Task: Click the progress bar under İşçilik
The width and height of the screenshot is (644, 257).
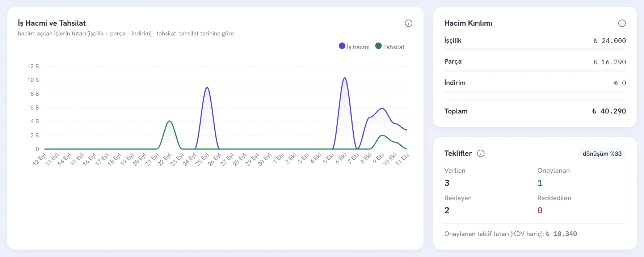Action: click(x=535, y=50)
